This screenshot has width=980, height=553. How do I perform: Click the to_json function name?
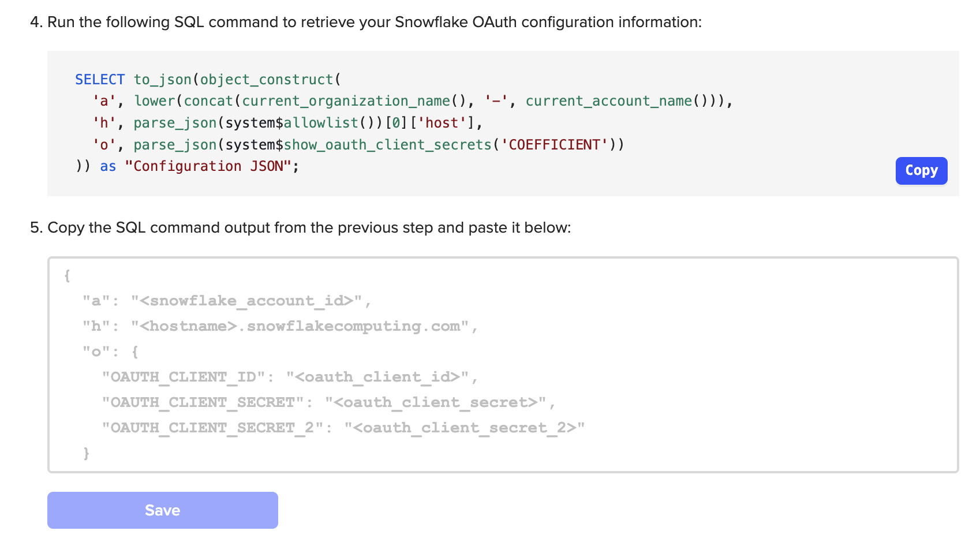click(162, 80)
